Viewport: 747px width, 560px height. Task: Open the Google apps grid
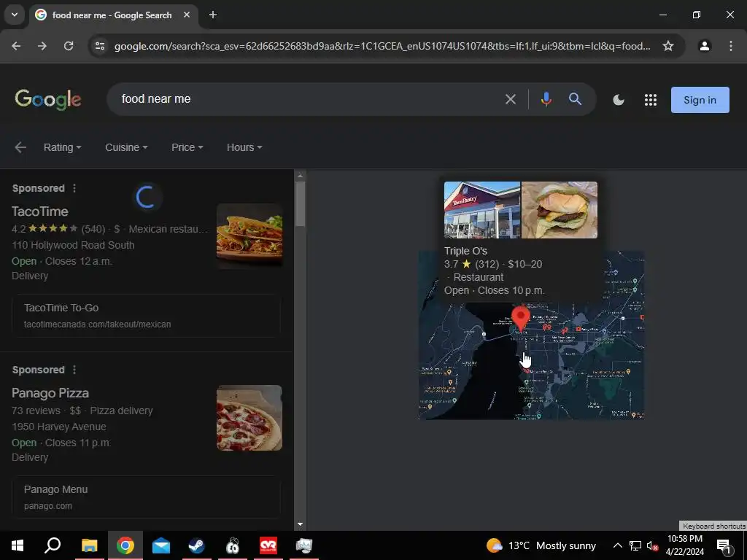650,99
